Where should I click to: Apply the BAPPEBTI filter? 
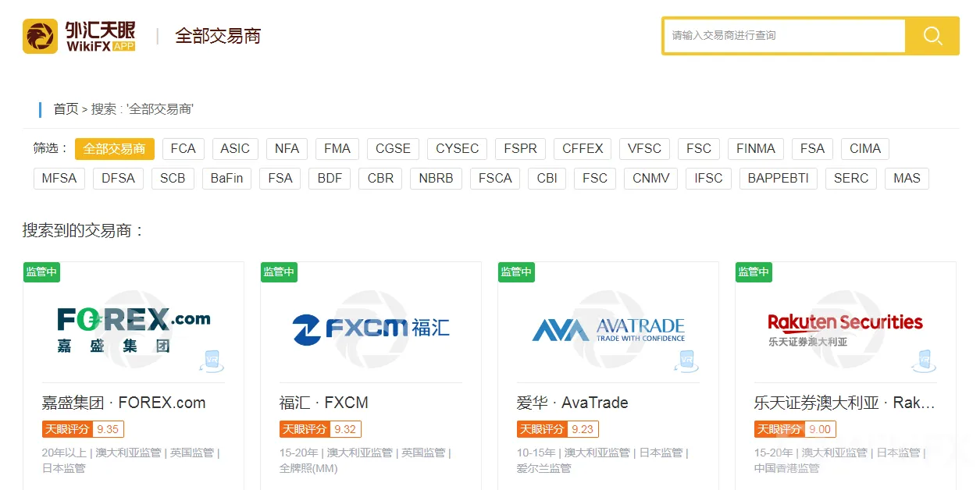[778, 179]
